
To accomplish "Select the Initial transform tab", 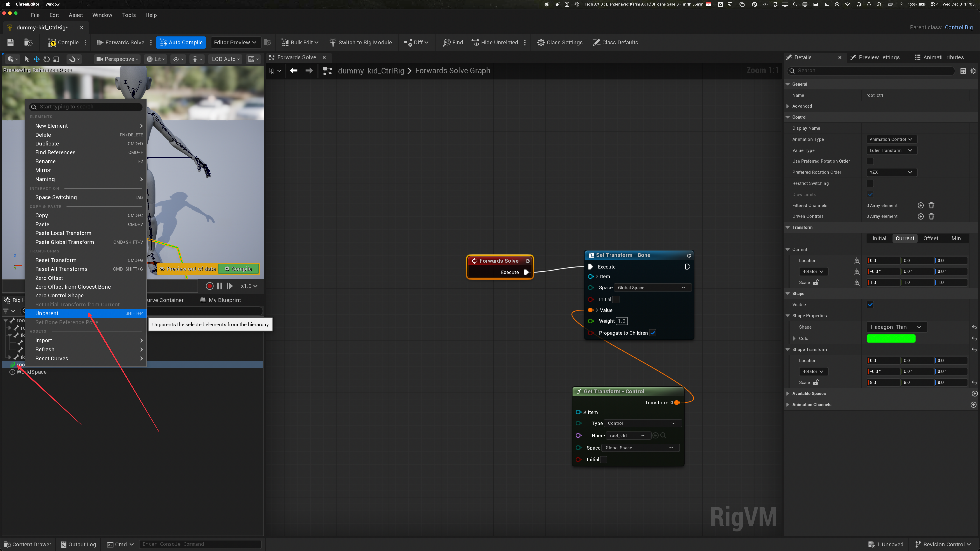I will coord(879,238).
